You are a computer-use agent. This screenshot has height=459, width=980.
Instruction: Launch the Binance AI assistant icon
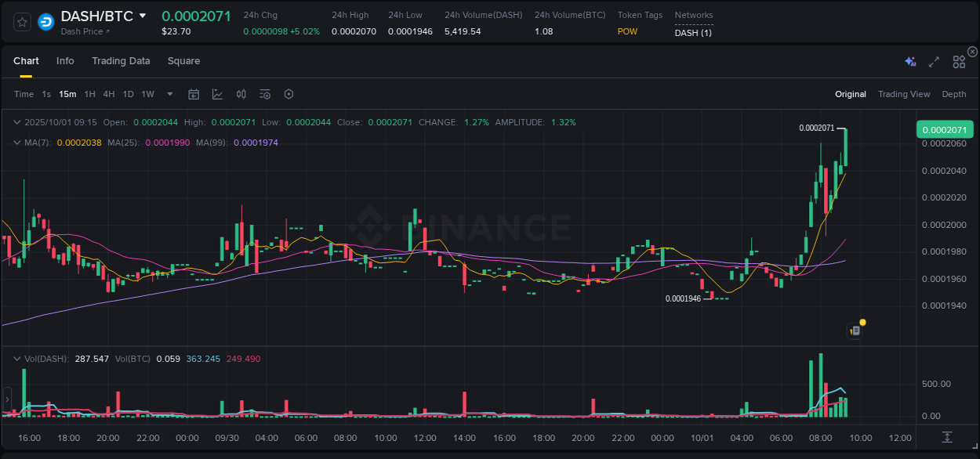pyautogui.click(x=909, y=60)
